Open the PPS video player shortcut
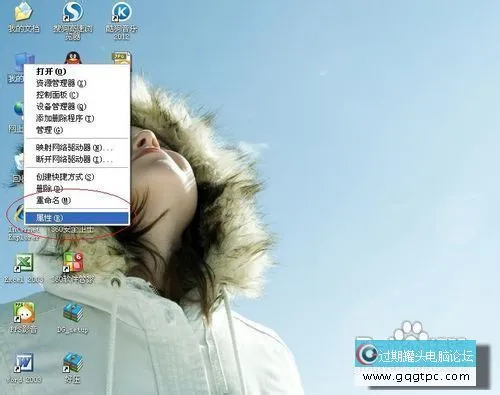 (23, 313)
